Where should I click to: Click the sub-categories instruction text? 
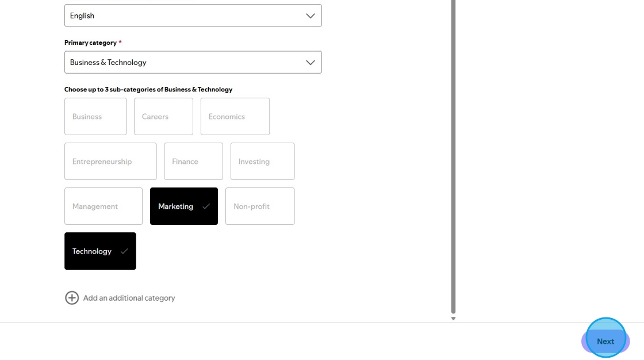[x=148, y=89]
